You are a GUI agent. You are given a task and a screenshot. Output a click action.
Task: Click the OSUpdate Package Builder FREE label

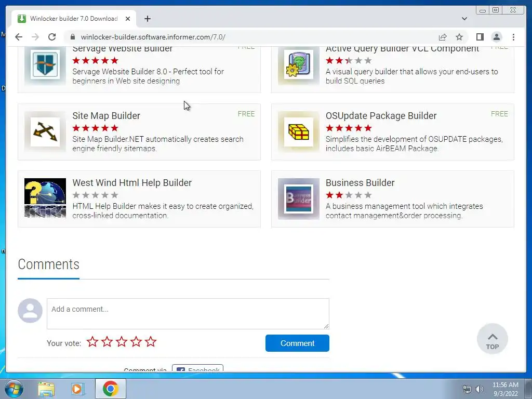coord(499,114)
